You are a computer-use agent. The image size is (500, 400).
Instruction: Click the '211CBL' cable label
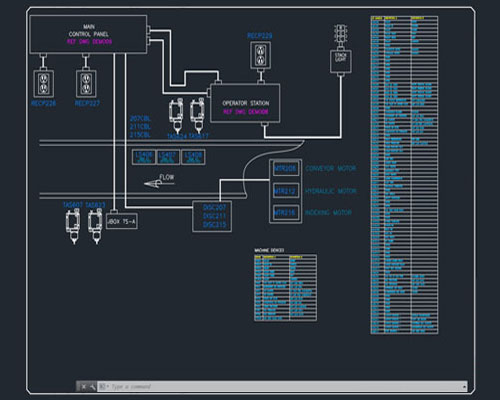coord(140,127)
